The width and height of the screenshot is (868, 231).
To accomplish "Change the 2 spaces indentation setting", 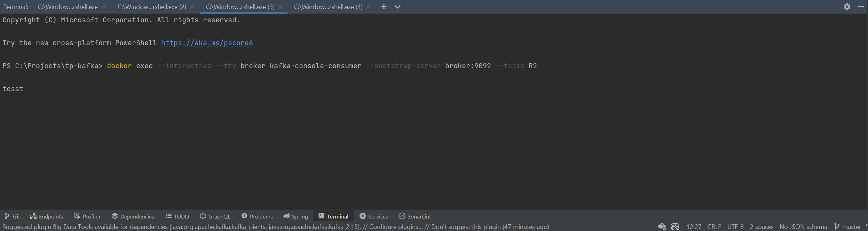I will coord(762,227).
